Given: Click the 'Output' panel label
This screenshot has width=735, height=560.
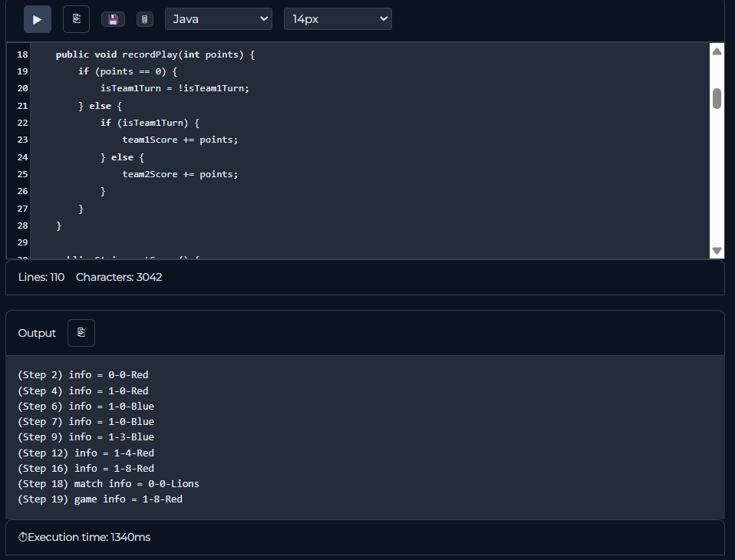Looking at the screenshot, I should [x=37, y=333].
